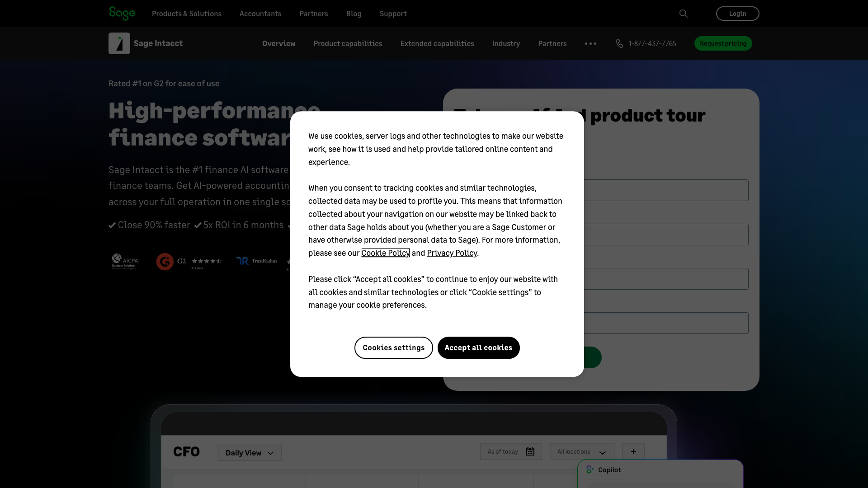868x488 pixels.
Task: Open the three-dots more menu
Action: tap(590, 43)
